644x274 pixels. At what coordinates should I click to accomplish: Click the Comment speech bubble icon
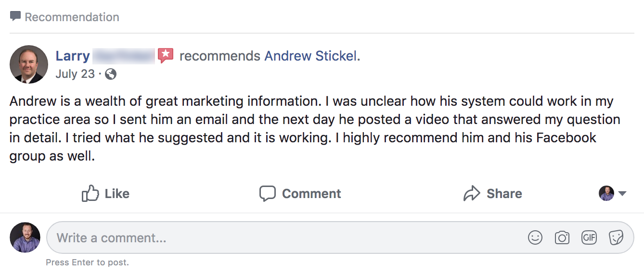pyautogui.click(x=267, y=194)
